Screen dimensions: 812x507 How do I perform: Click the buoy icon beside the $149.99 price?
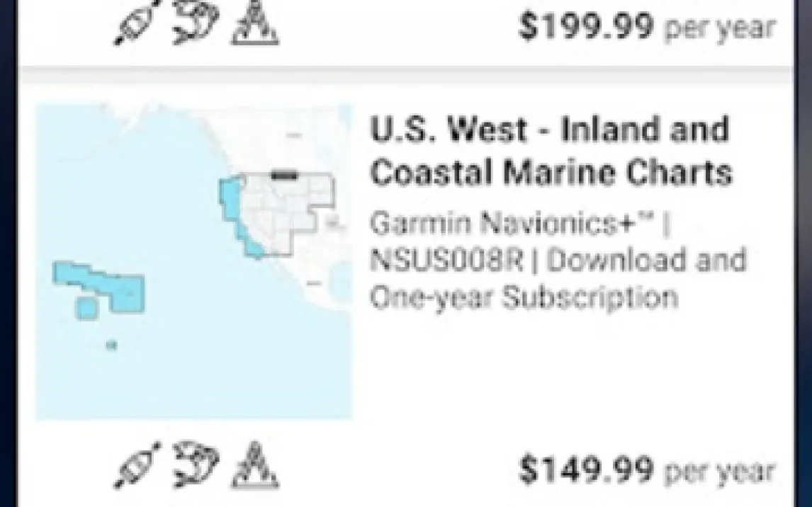[256, 465]
